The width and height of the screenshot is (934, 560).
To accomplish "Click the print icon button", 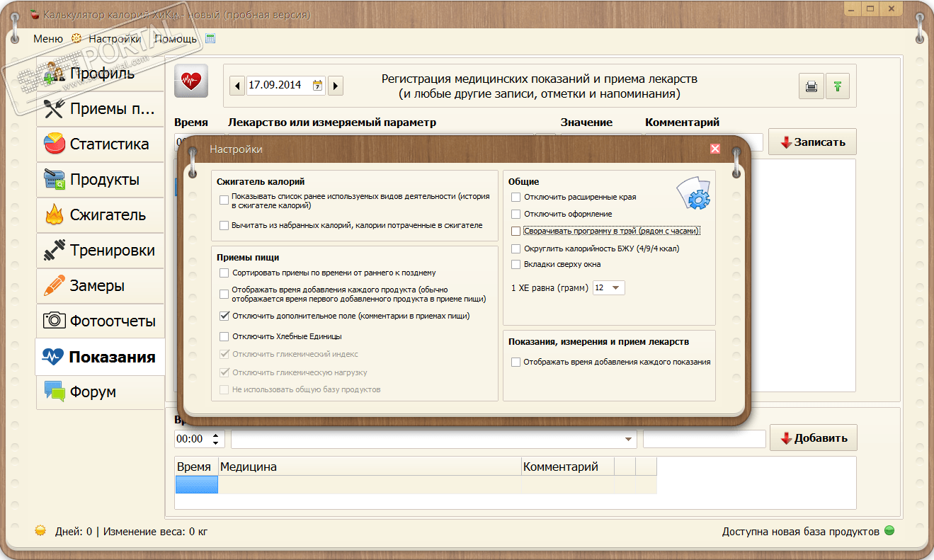I will 811,86.
